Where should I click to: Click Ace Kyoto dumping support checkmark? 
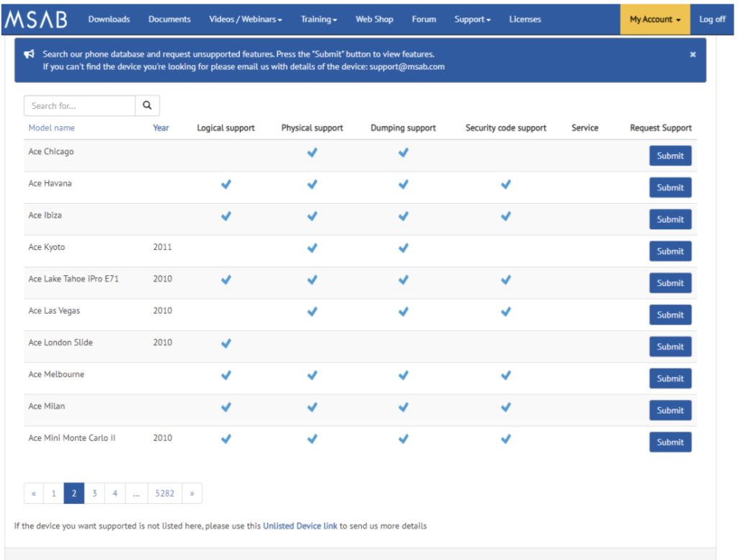click(x=404, y=248)
